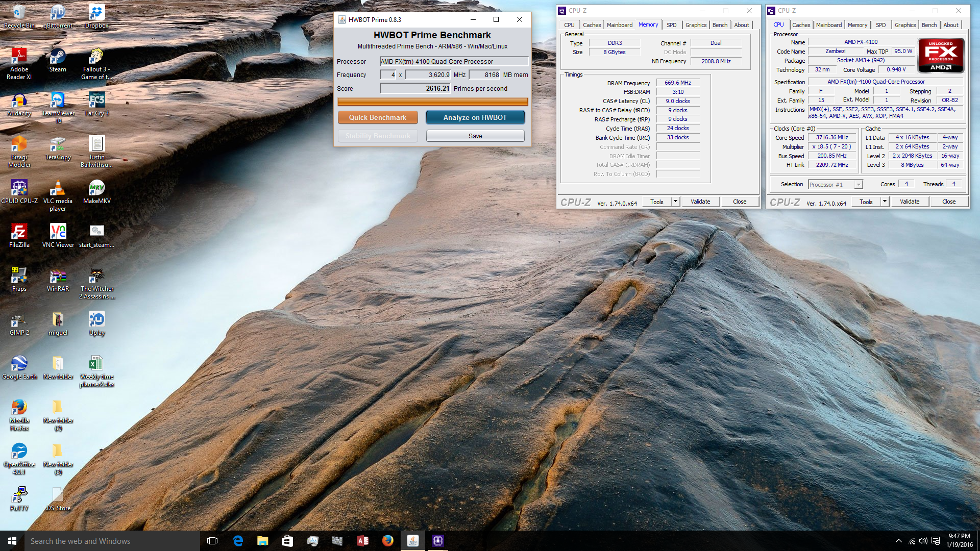Open File Explorer from the taskbar
Viewport: 980px width, 551px height.
pos(262,541)
